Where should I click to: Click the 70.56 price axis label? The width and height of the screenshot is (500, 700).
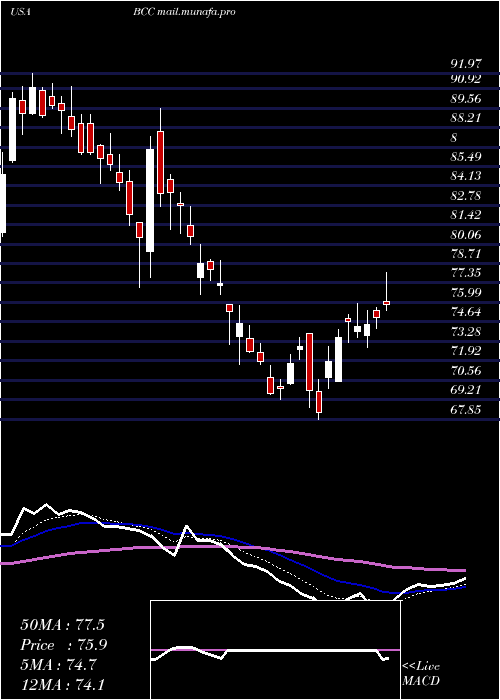[466, 370]
